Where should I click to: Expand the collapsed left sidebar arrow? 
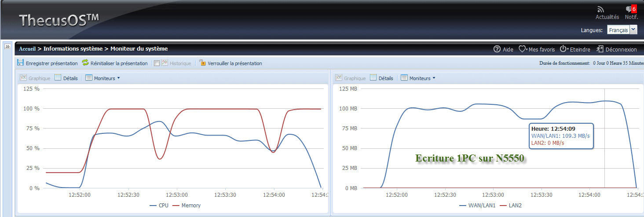(7, 46)
